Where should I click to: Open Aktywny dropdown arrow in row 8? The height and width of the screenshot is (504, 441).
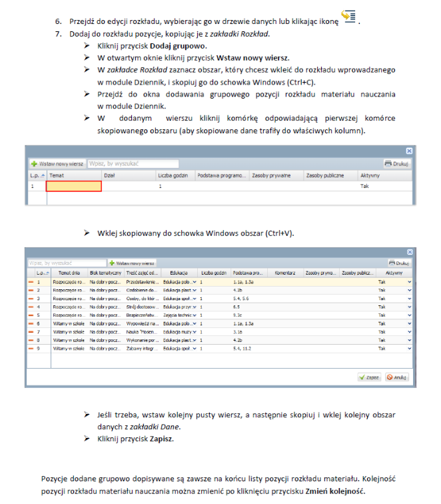[409, 340]
